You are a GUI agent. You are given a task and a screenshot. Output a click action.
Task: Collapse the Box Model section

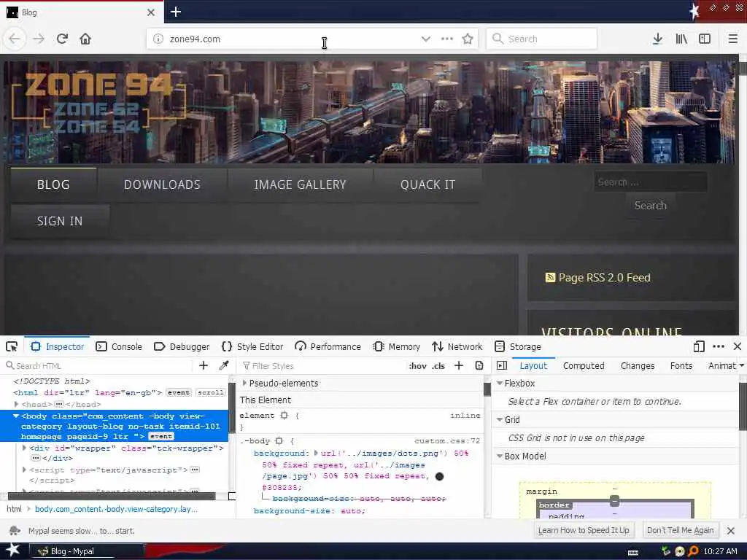499,456
